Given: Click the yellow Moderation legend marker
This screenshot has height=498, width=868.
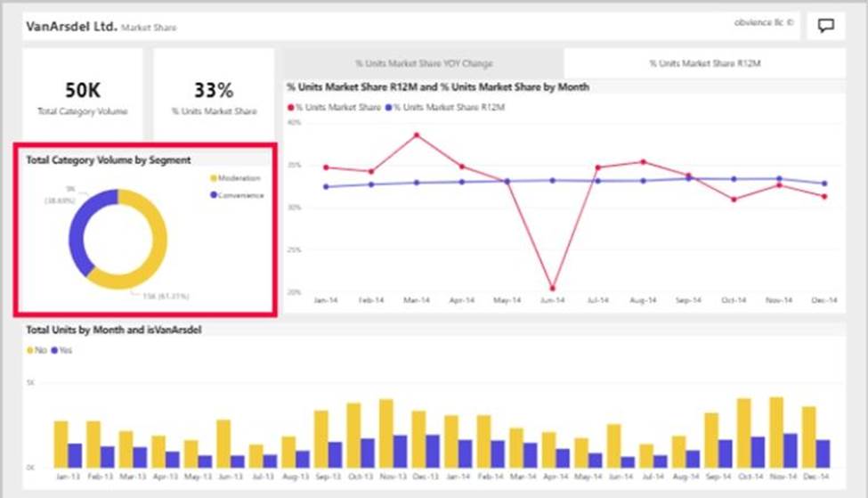Looking at the screenshot, I should coord(214,178).
